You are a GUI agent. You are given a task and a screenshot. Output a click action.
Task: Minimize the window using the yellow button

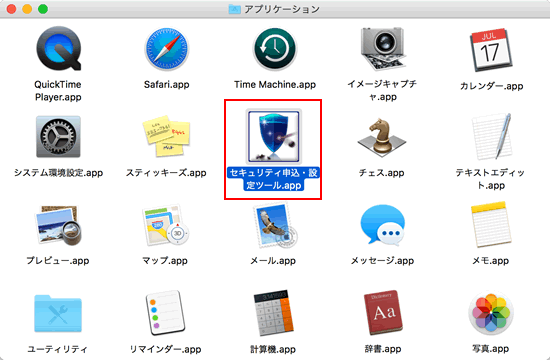(x=27, y=9)
